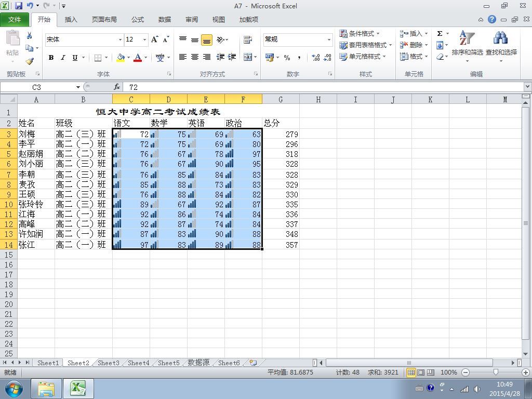Open the font size 12 dropdown

point(144,39)
